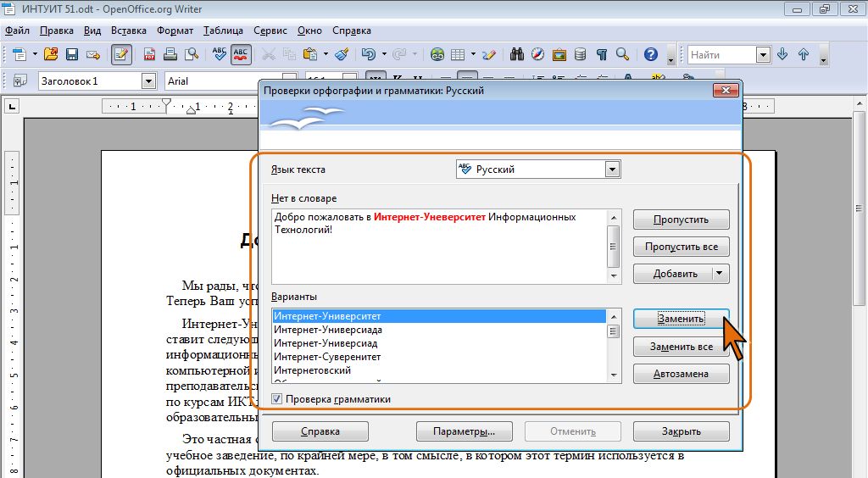The height and width of the screenshot is (478, 868).
Task: Expand the Заголовок 1 paragraph style dropdown
Action: [148, 81]
